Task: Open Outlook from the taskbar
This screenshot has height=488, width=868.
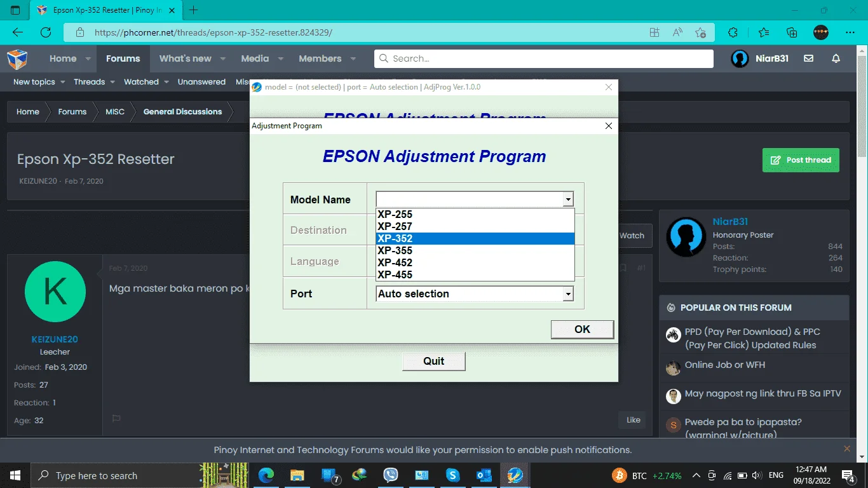Action: pyautogui.click(x=484, y=475)
